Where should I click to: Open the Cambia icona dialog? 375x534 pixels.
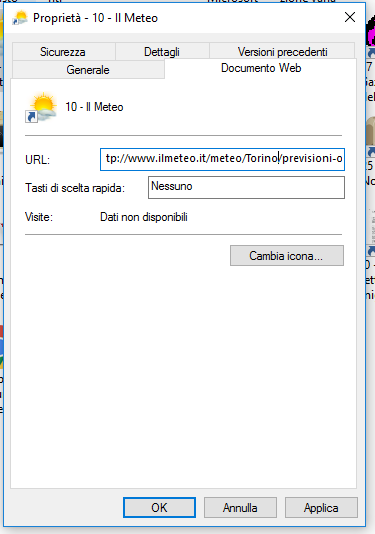[287, 255]
